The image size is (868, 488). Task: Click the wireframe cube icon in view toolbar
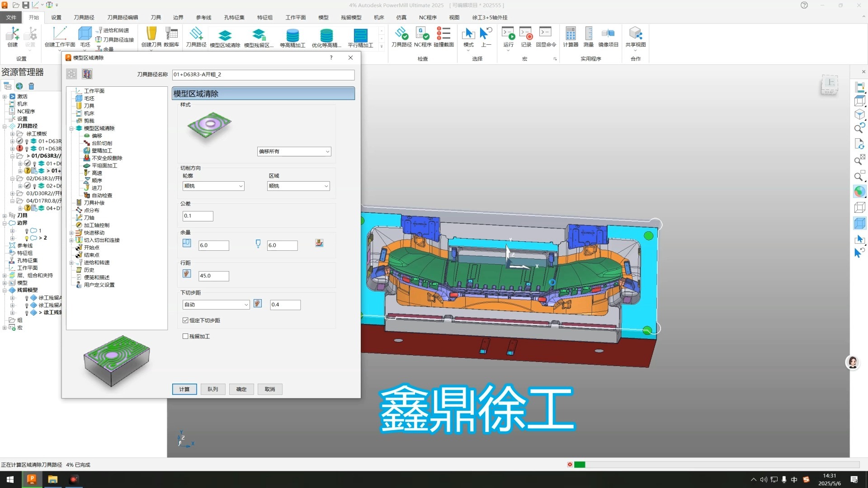(859, 207)
